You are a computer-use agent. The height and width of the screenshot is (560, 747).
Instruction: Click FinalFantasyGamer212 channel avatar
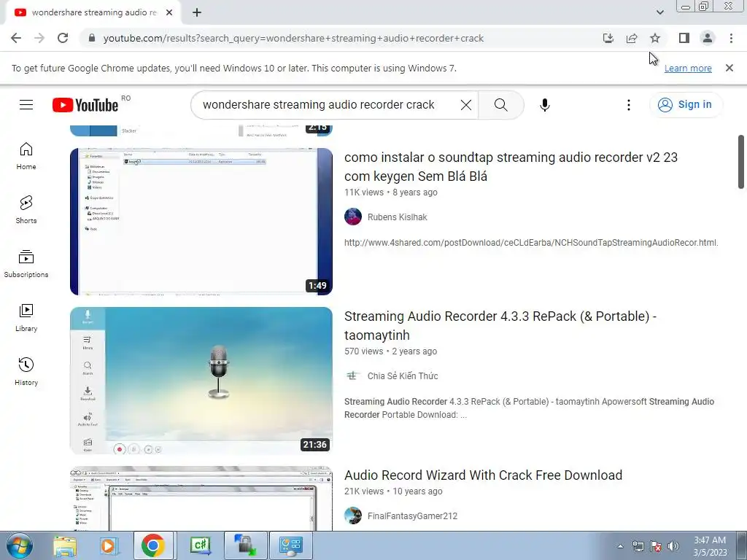pos(353,516)
